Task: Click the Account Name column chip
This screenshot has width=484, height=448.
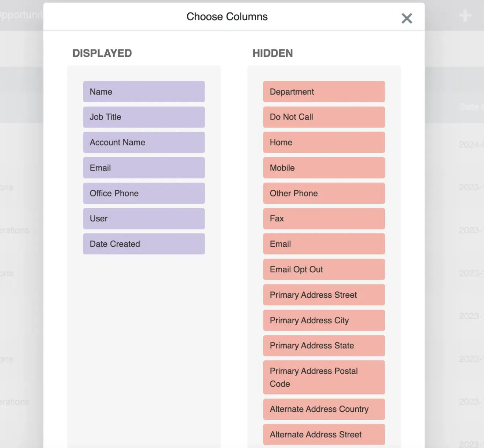Action: (144, 142)
